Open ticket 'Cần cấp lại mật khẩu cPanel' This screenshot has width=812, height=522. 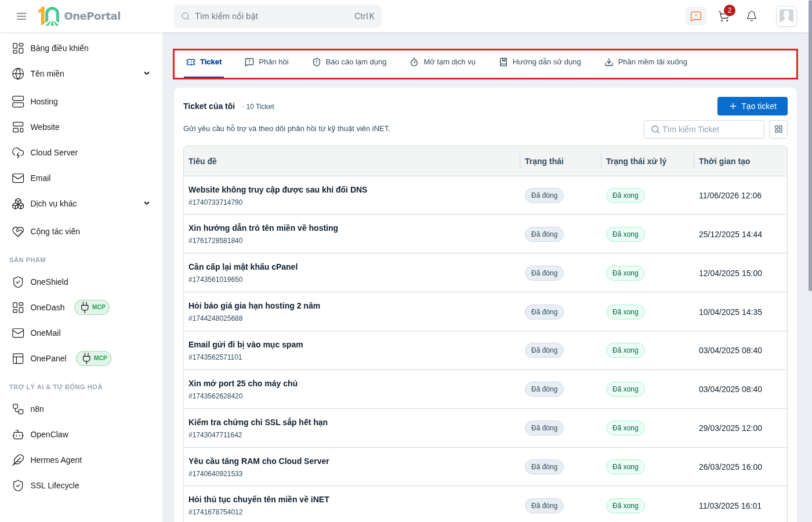[243, 267]
